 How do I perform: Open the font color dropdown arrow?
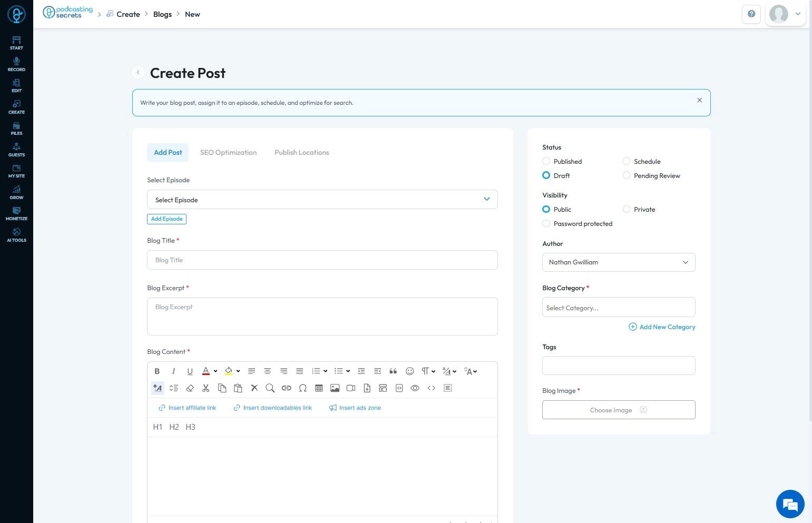tap(216, 371)
